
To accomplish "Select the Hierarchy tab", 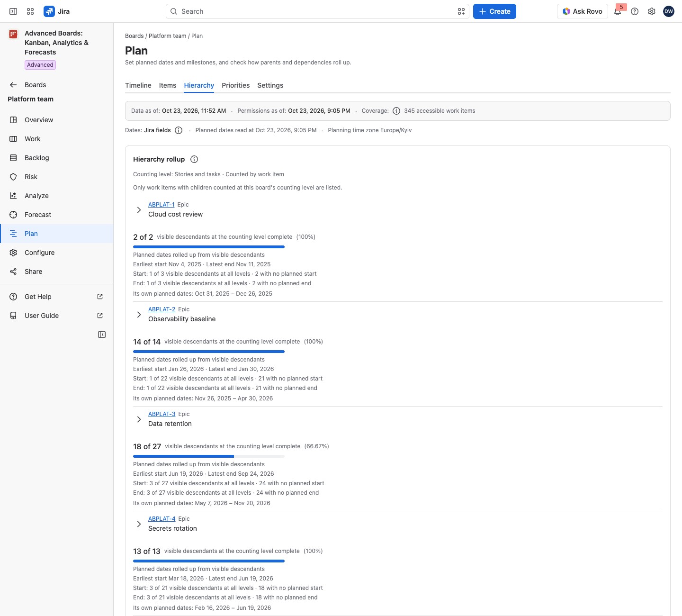I will (199, 85).
